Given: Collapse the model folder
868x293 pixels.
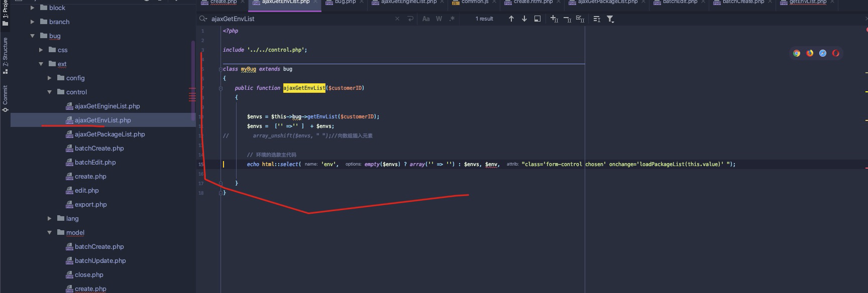Looking at the screenshot, I should coord(50,232).
